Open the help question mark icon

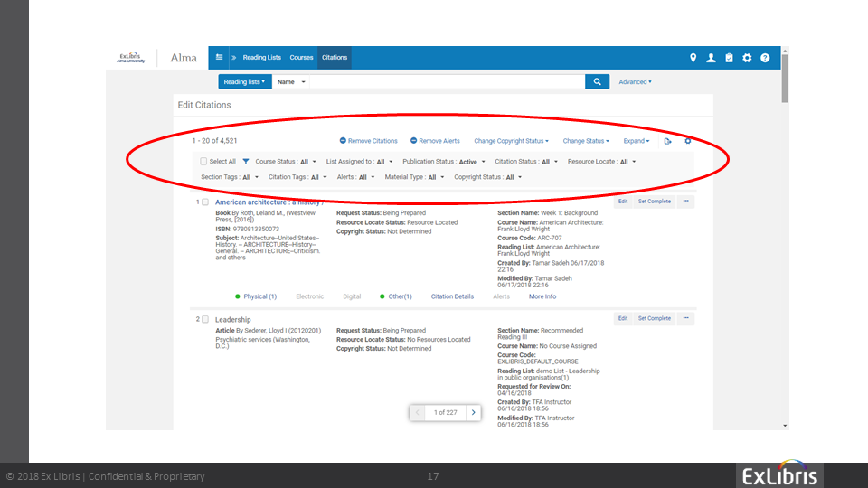(765, 58)
